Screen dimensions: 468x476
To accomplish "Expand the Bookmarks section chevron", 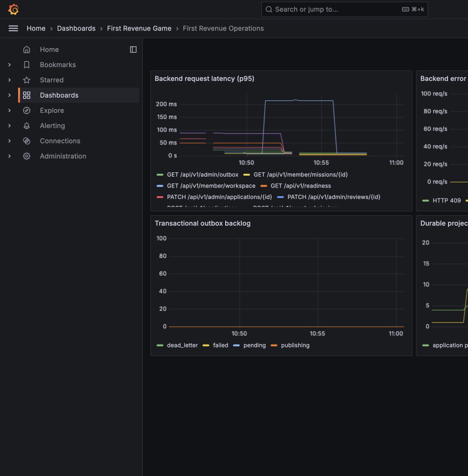I will coord(10,65).
